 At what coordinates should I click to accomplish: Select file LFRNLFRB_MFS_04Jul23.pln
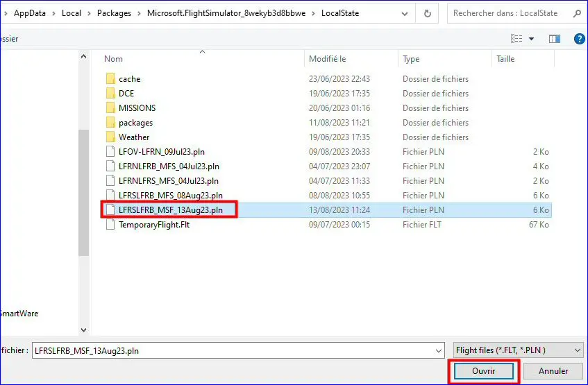(169, 166)
